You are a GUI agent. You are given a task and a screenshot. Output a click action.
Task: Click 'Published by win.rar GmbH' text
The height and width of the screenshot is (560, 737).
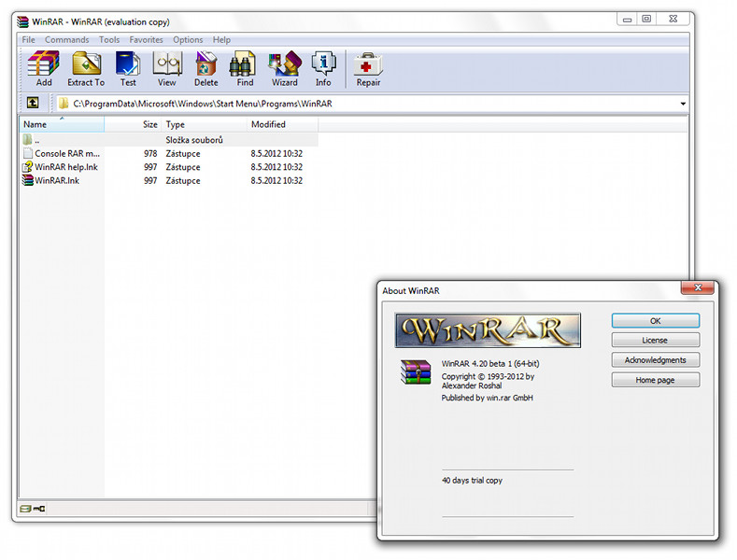pos(487,398)
